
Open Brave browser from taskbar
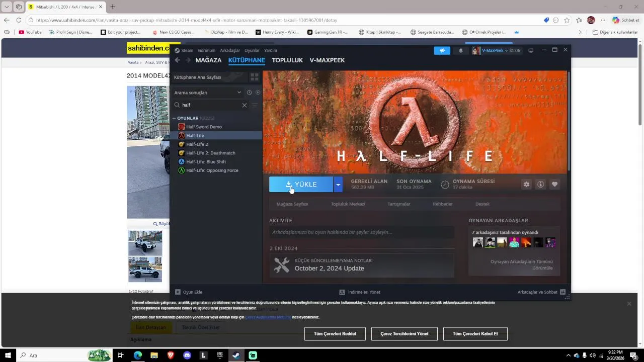coord(171,355)
